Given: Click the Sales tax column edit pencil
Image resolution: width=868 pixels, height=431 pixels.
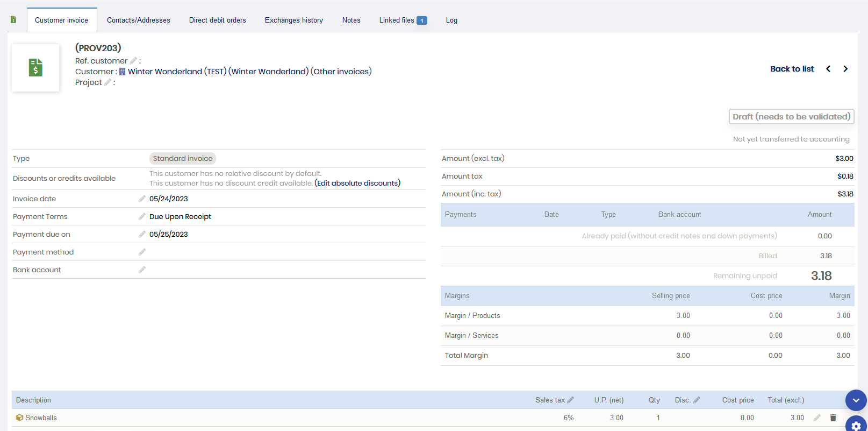Looking at the screenshot, I should point(570,400).
